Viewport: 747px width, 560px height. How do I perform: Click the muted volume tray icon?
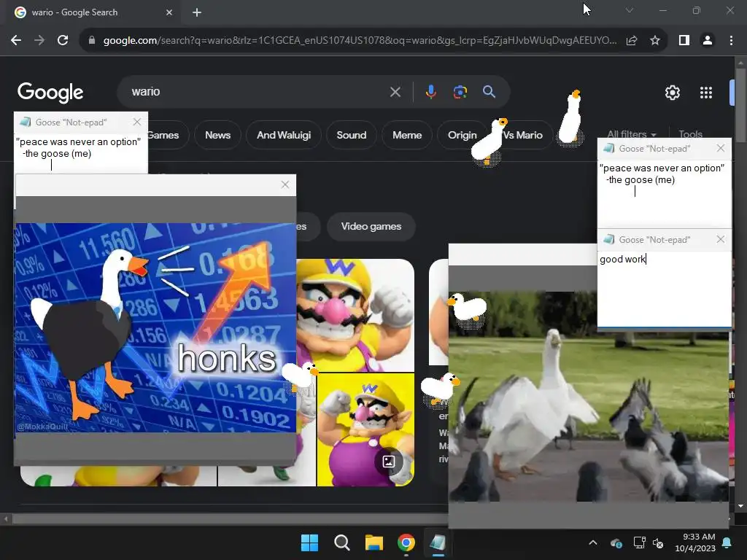pos(659,542)
